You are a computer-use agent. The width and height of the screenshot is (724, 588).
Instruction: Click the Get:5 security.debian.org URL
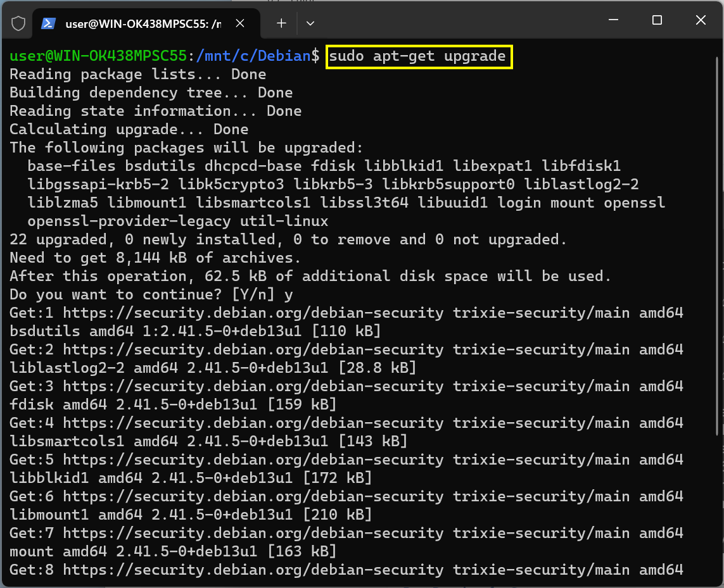point(253,460)
